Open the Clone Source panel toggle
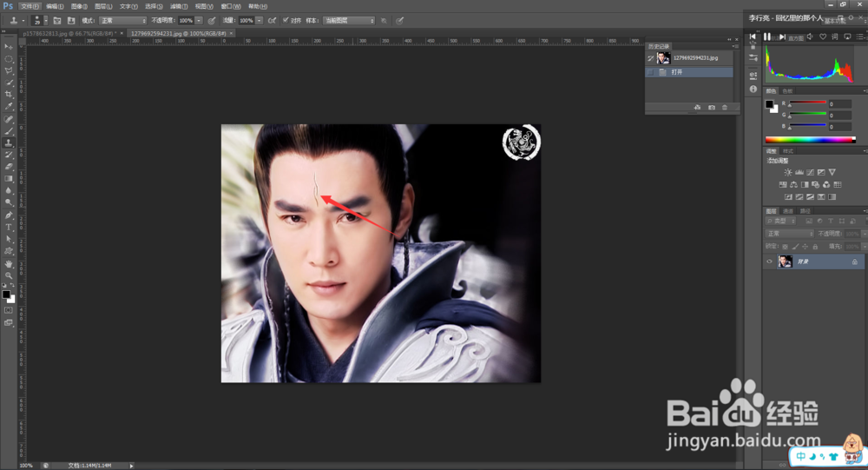The width and height of the screenshot is (868, 470). pos(71,21)
